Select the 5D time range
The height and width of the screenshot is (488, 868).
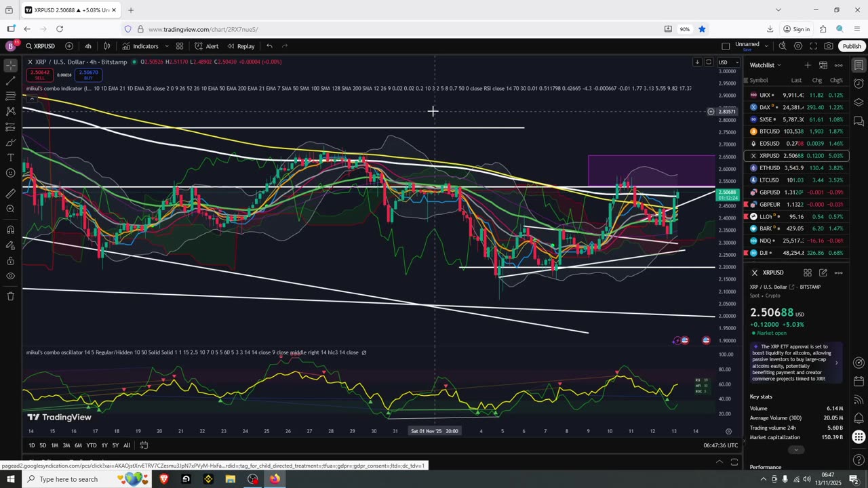(43, 445)
